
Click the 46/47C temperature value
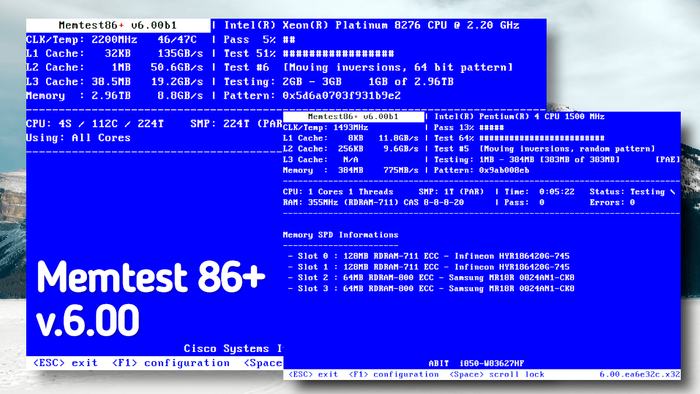[177, 39]
